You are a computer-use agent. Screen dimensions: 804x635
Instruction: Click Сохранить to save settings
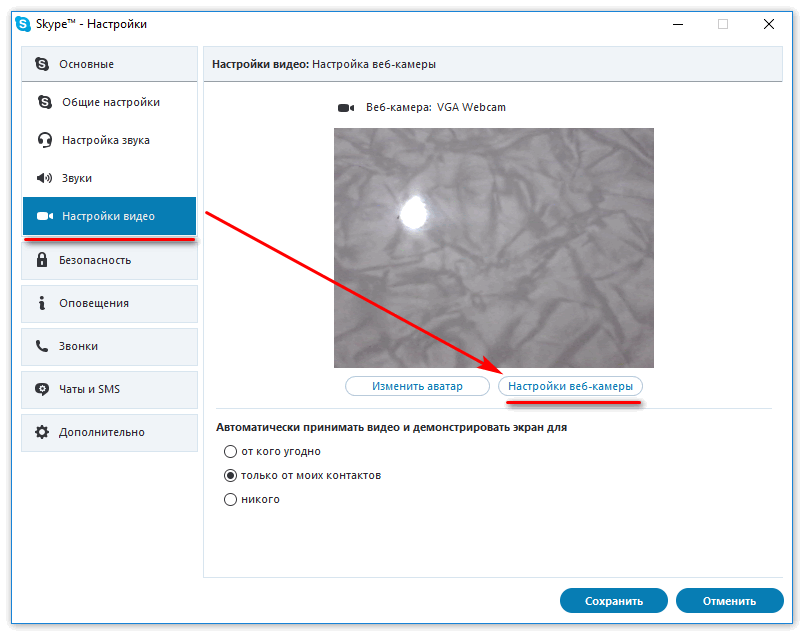coord(614,601)
